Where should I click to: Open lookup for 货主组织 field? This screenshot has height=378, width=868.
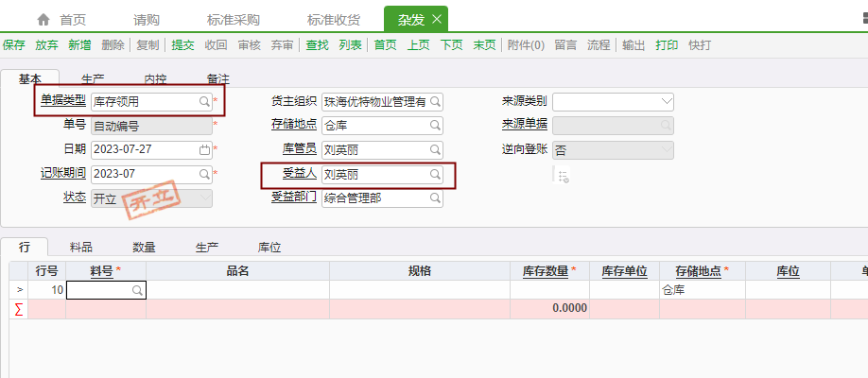(435, 101)
